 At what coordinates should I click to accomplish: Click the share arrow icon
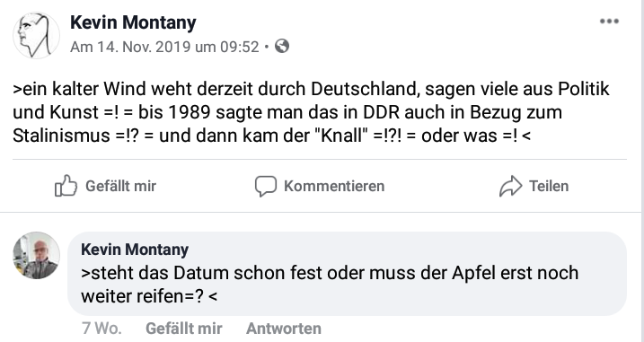point(510,186)
